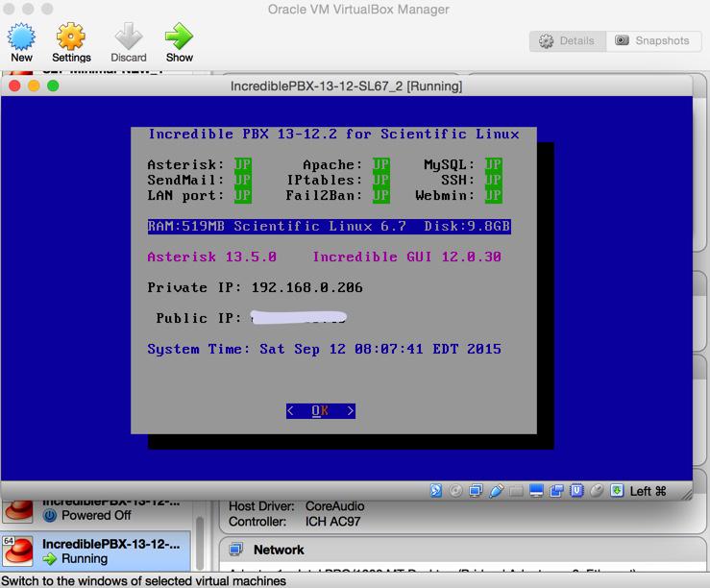Click the SSH UP status indicator
The image size is (710, 588).
tap(494, 180)
